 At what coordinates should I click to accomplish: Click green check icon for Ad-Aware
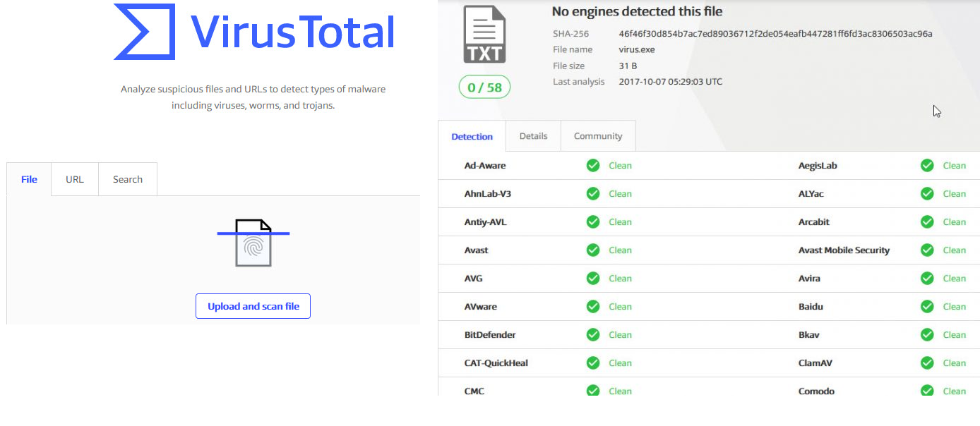click(593, 165)
